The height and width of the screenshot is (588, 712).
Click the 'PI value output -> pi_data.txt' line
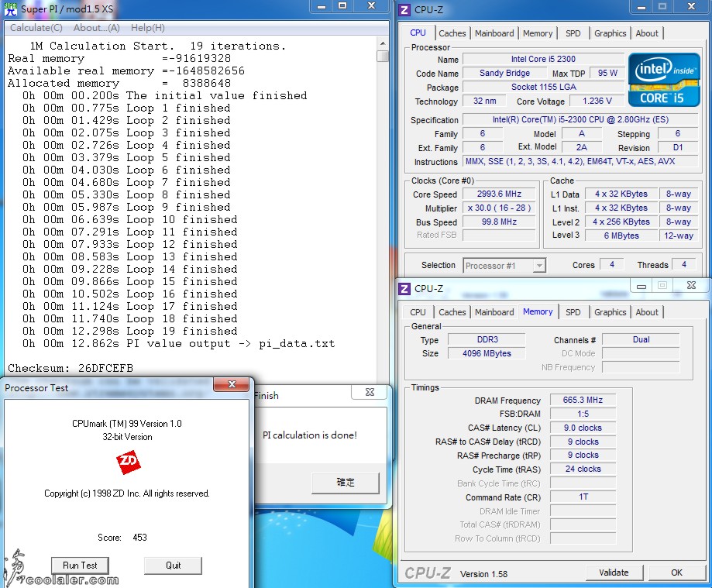[x=179, y=343]
